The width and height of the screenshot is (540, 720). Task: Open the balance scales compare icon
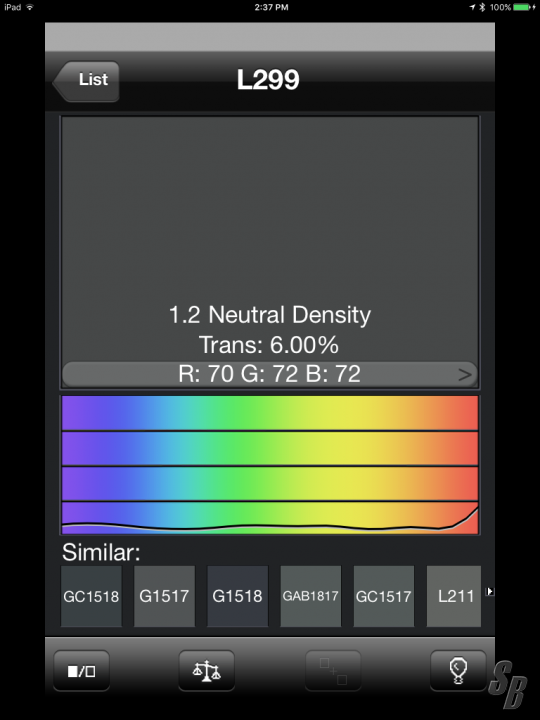pyautogui.click(x=206, y=671)
